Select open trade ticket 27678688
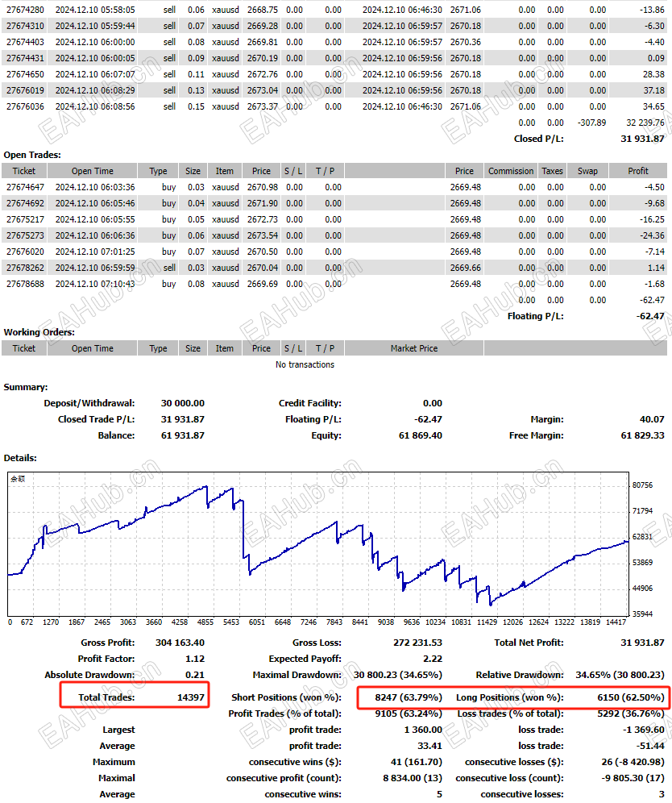The width and height of the screenshot is (672, 803). pos(25,284)
